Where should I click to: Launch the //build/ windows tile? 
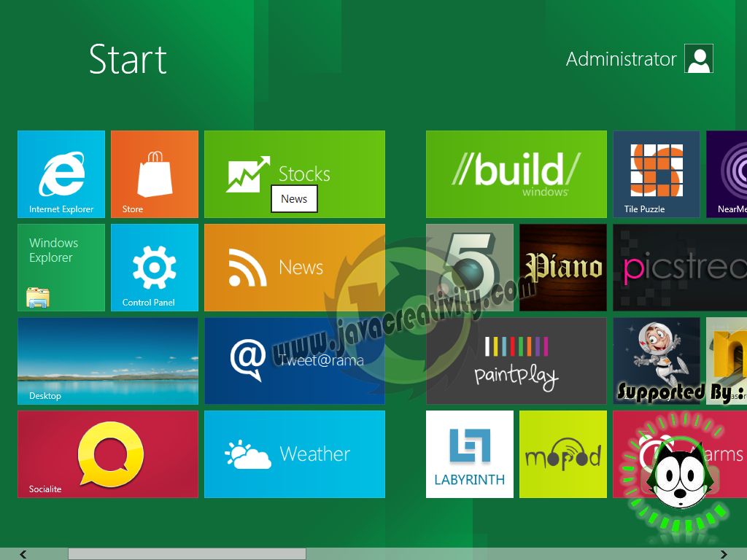516,174
